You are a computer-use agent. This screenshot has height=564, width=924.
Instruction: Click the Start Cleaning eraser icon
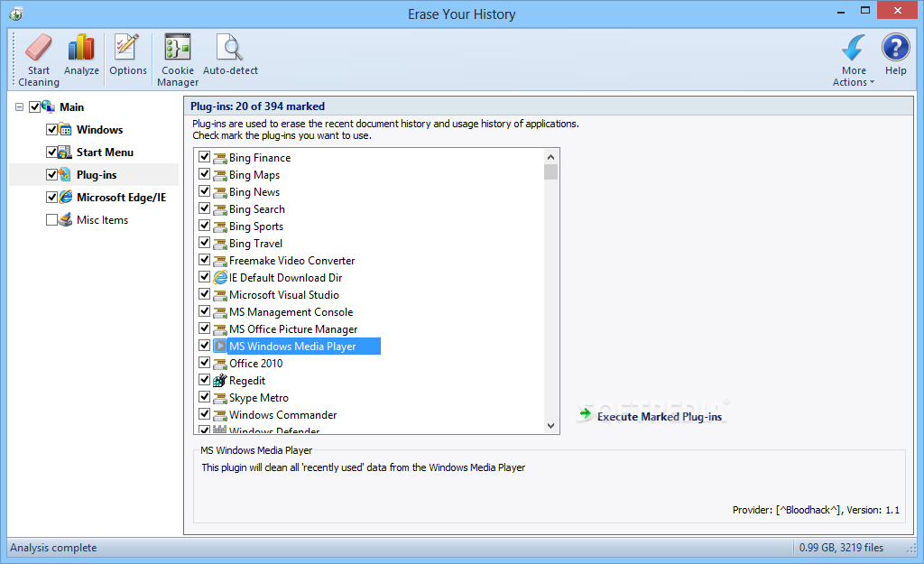point(38,47)
